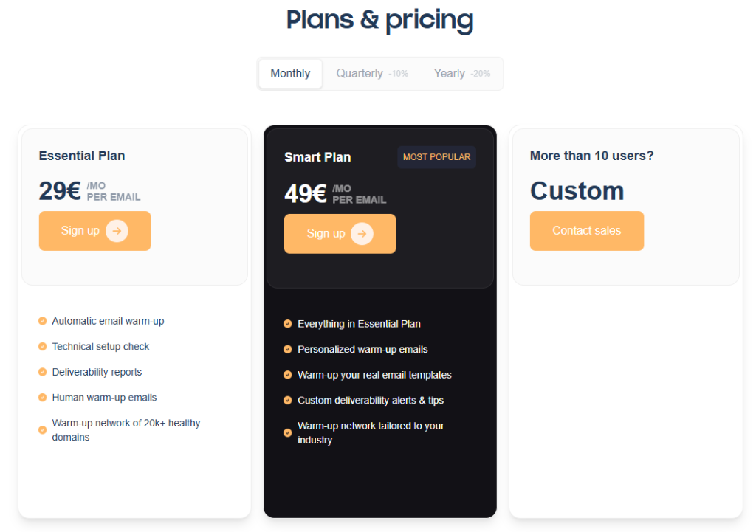Click the arrow icon in the Essential Sign up button
This screenshot has height=532, width=756.
point(116,230)
